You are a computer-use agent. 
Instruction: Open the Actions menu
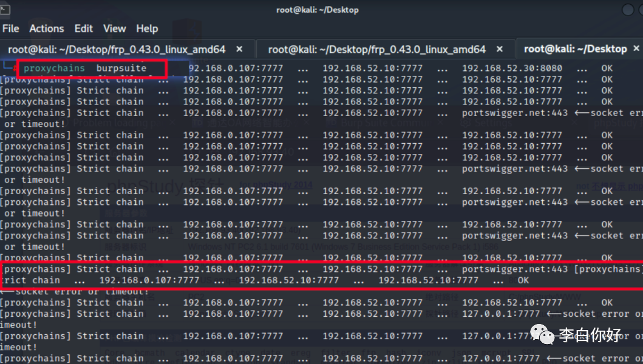point(46,29)
